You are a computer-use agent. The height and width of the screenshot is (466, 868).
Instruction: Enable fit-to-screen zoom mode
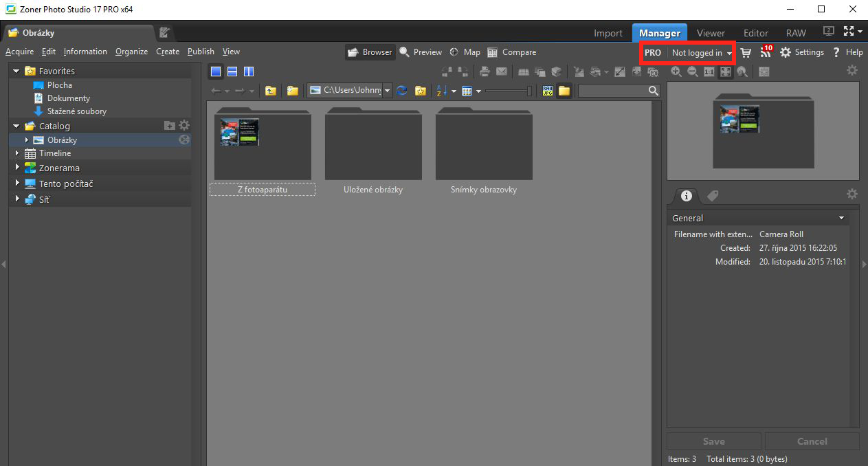[x=725, y=71]
